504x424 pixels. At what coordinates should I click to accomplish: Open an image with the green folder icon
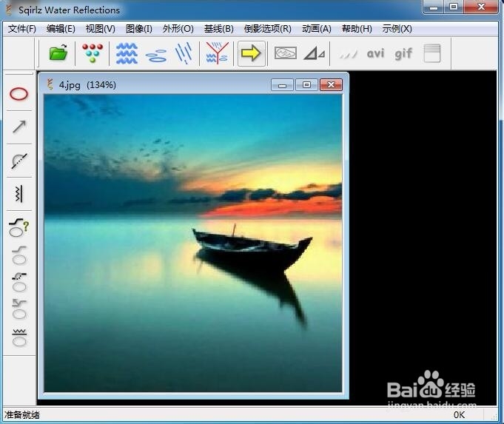coord(58,53)
